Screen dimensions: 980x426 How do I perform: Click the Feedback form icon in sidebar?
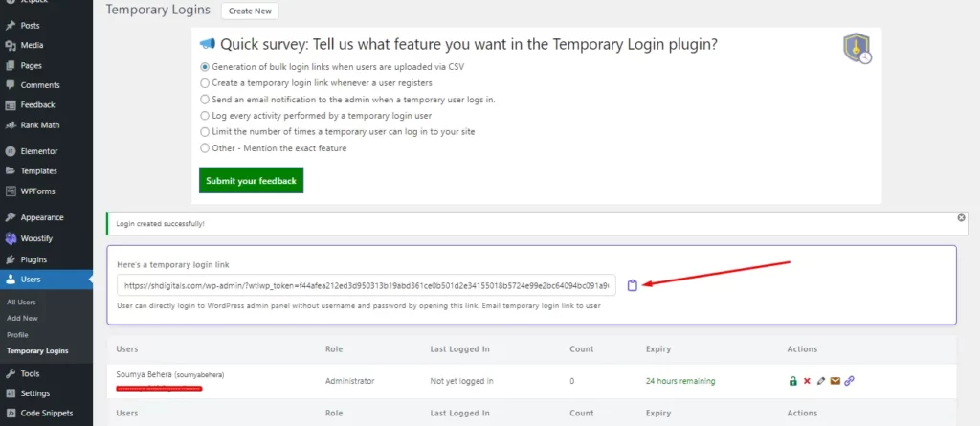click(10, 105)
